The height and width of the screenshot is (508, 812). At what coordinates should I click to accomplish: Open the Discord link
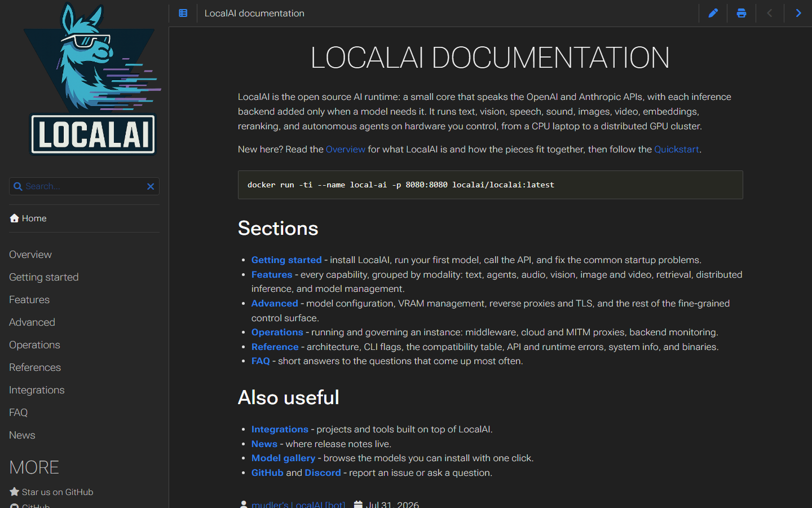click(x=323, y=472)
